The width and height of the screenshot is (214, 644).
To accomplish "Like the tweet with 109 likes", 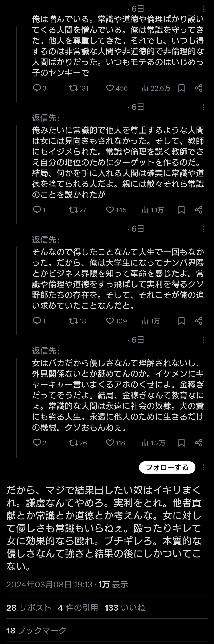I will (110, 321).
